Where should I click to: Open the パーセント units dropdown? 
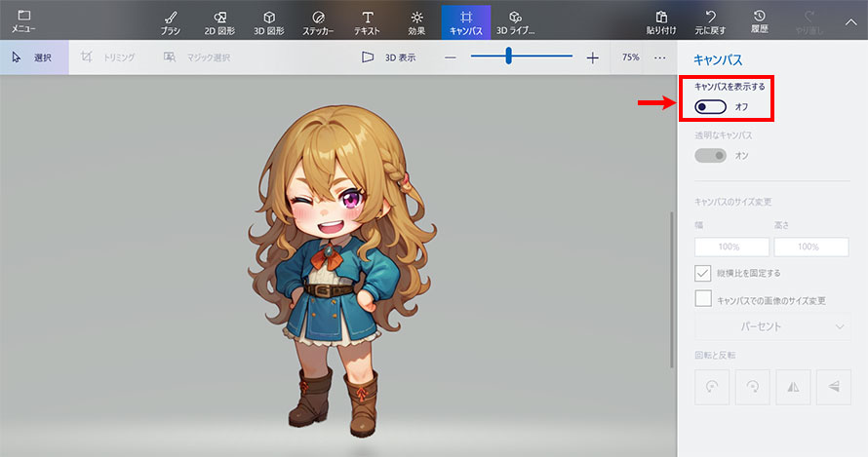[x=772, y=326]
